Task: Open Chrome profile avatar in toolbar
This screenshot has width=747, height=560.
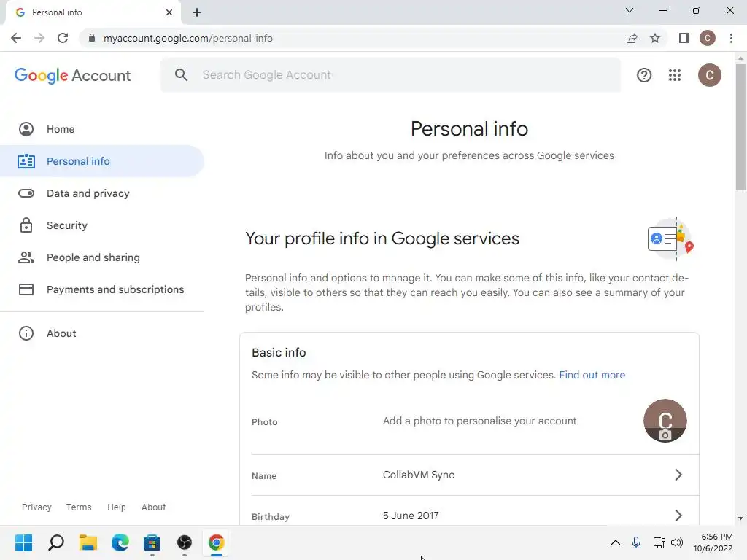Action: pos(708,38)
